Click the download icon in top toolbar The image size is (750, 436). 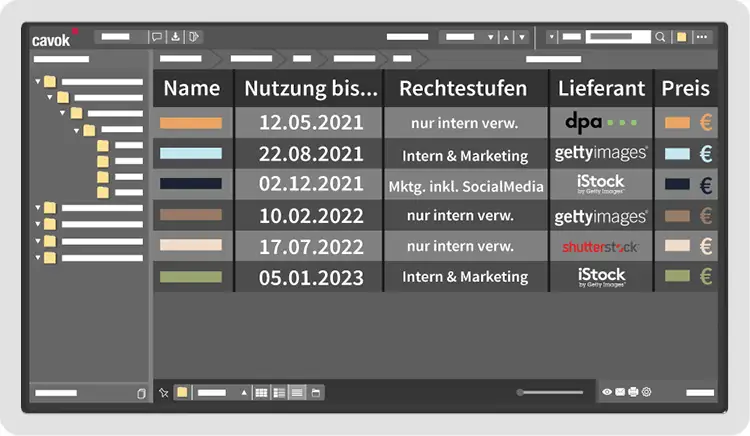click(x=176, y=37)
